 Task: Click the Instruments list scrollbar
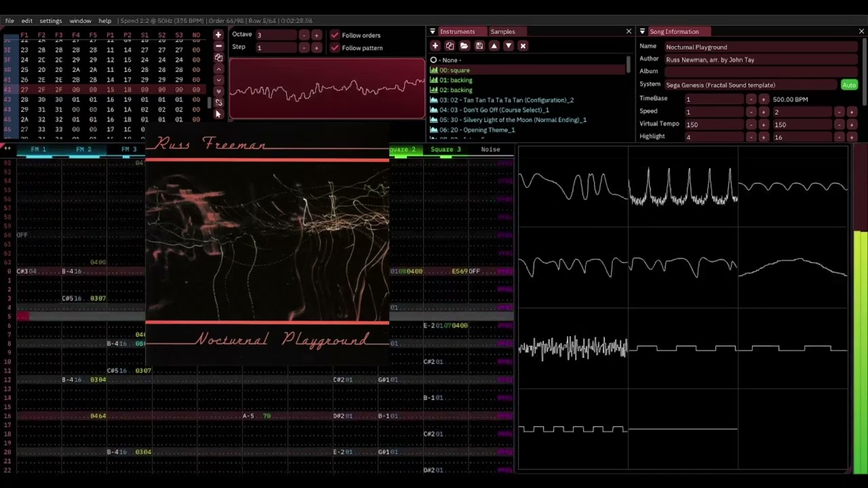[629, 65]
